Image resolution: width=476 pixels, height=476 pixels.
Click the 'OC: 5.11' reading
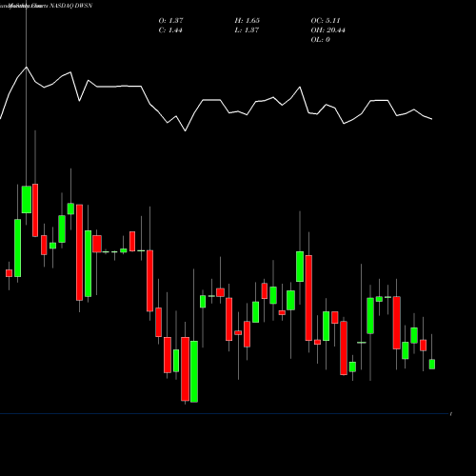click(x=326, y=20)
